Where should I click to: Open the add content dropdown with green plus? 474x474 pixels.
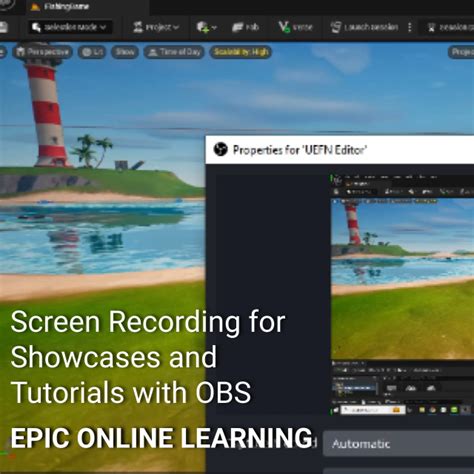[206, 27]
